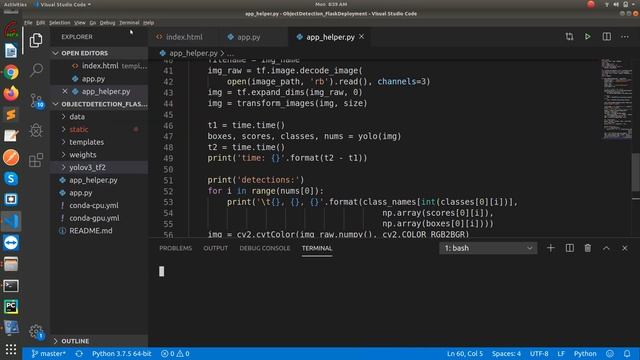Screen dimensions: 640x360
Task: Split the editor to the right
Action: coord(607,37)
